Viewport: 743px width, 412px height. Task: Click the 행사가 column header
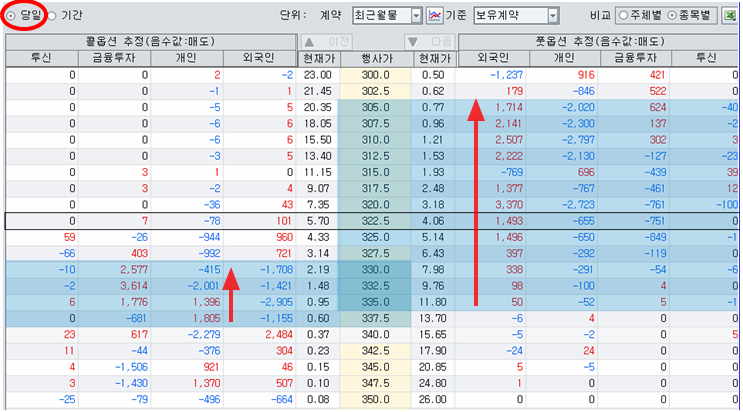[x=375, y=58]
